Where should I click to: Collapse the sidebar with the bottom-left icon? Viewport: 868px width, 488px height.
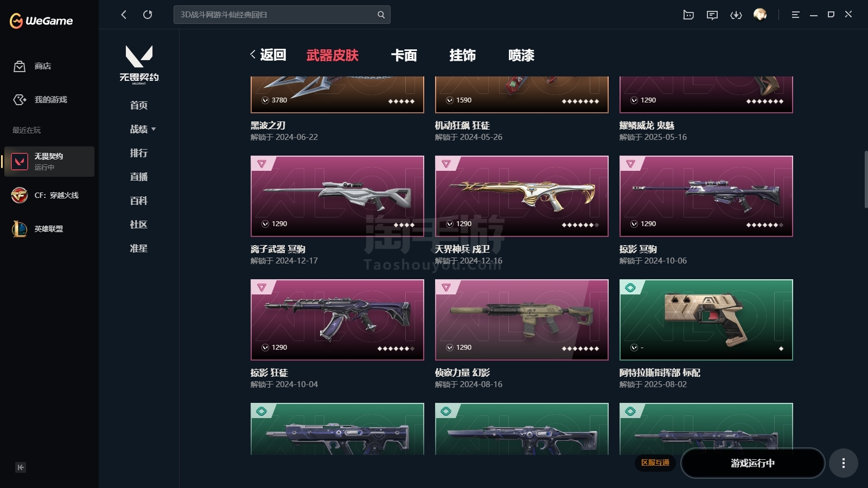pos(21,467)
